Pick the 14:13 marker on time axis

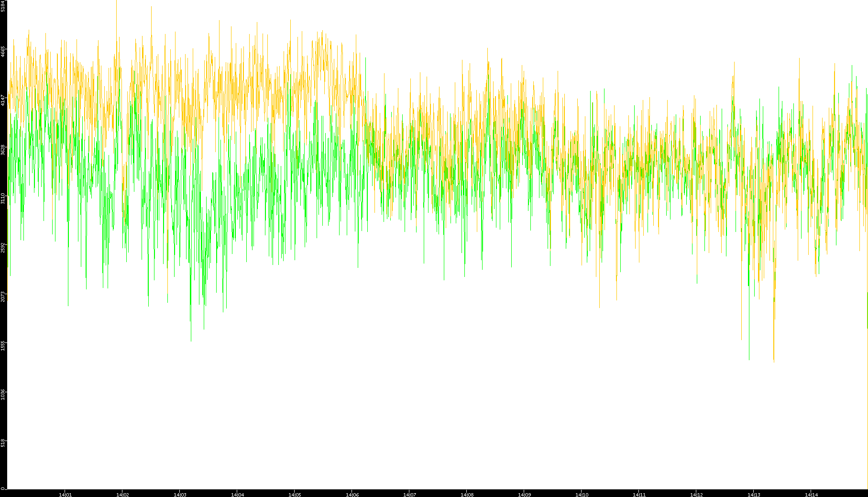coord(754,495)
